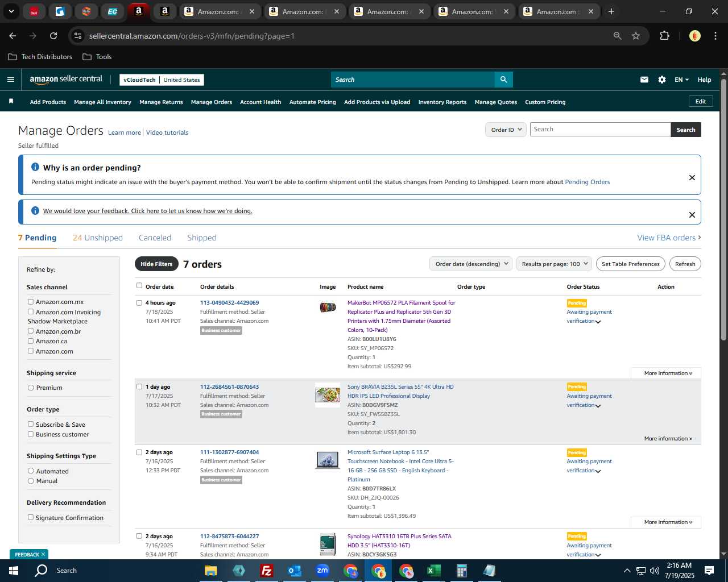
Task: Check the Business customer order type filter
Action: point(31,434)
